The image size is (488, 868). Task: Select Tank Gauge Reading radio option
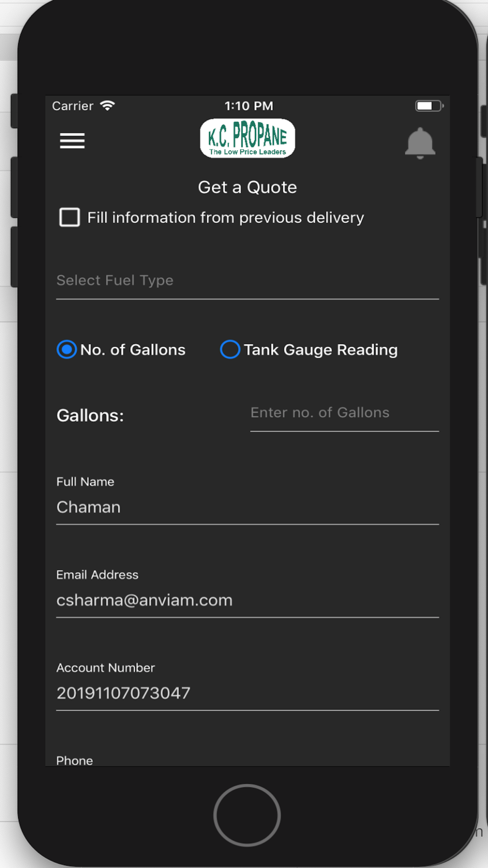(230, 350)
